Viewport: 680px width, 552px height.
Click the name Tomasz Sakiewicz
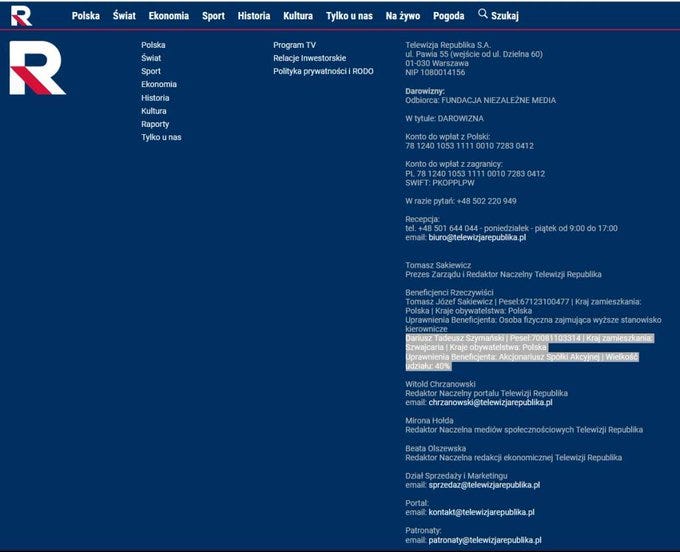pos(438,265)
